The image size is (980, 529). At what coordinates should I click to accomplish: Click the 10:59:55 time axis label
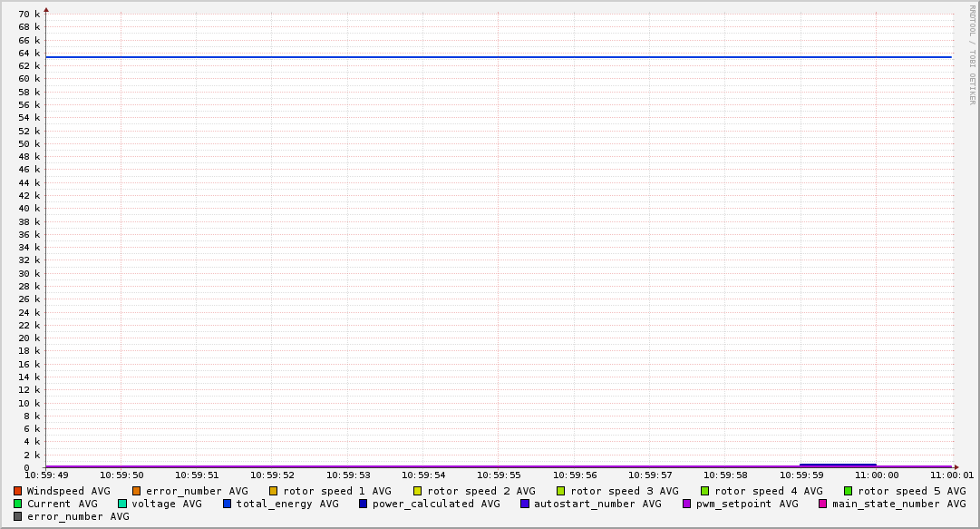tap(498, 475)
